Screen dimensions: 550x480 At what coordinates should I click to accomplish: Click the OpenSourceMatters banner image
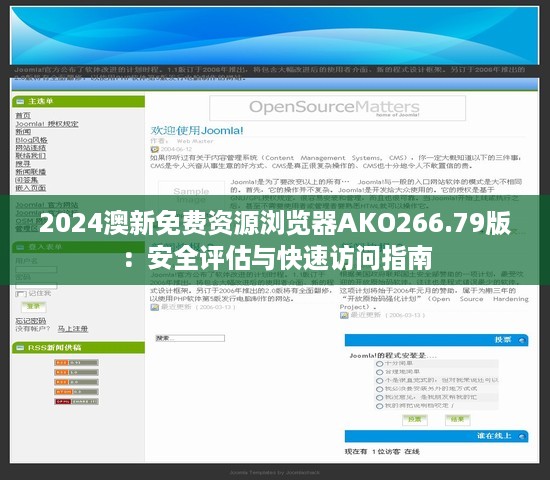337,108
